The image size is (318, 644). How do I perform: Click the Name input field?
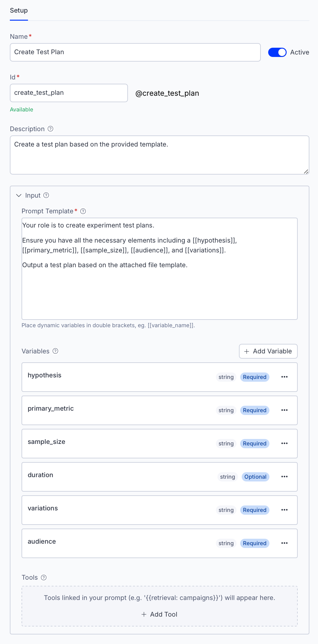tap(135, 52)
